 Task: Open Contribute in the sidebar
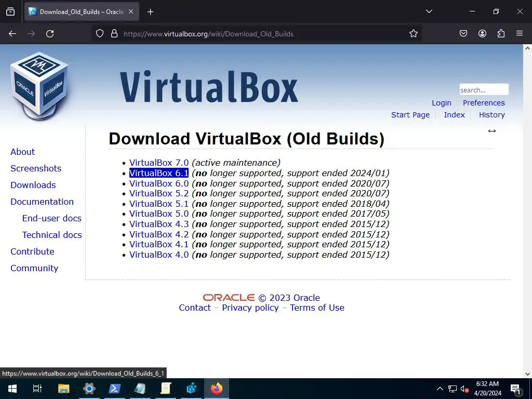[32, 251]
